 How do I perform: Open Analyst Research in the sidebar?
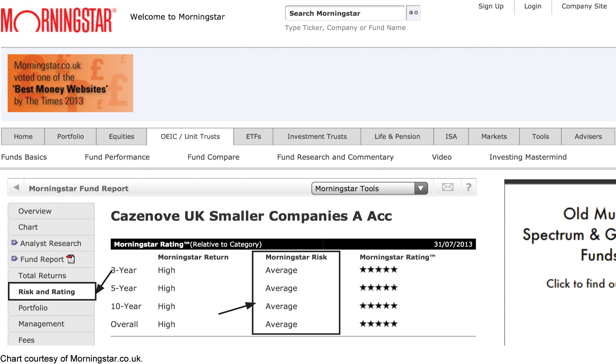point(51,243)
